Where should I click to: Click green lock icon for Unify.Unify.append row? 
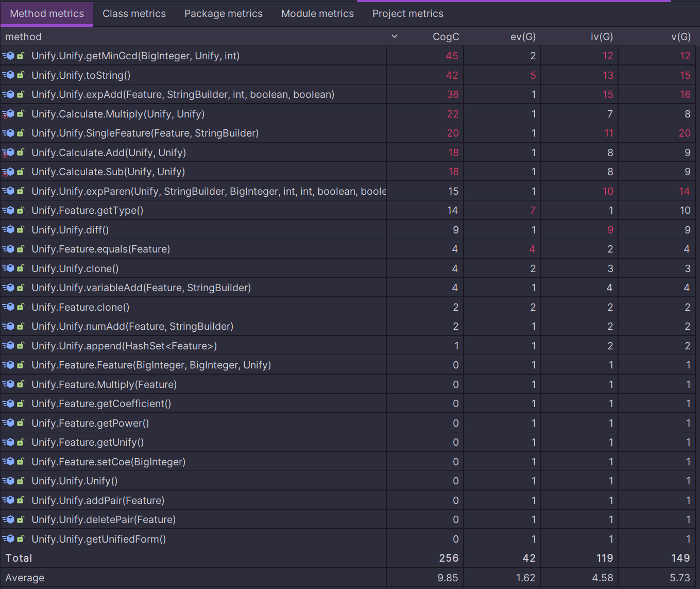21,346
